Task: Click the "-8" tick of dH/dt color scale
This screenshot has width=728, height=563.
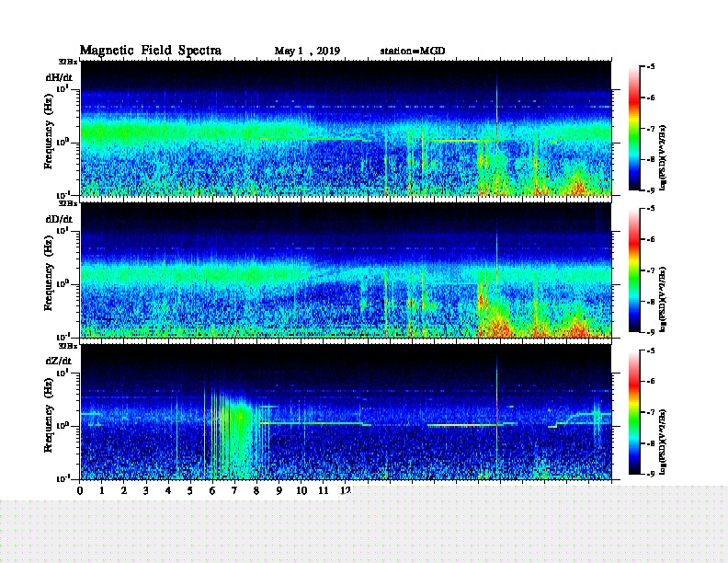Action: tap(651, 159)
